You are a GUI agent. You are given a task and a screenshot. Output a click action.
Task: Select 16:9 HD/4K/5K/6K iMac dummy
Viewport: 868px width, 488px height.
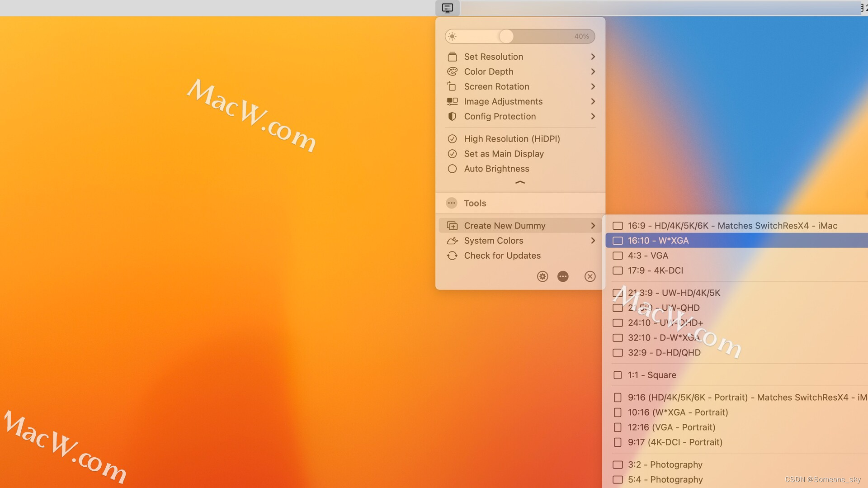tap(736, 226)
